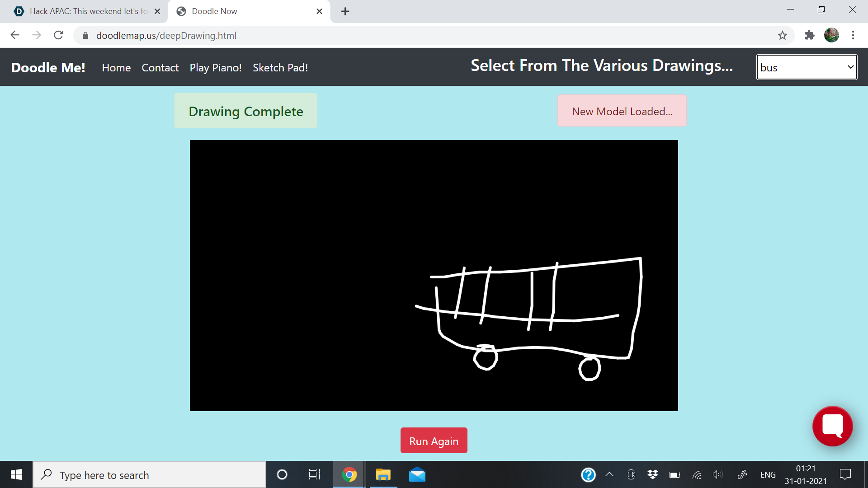Launch Mail from the taskbar
This screenshot has width=868, height=488.
click(x=417, y=474)
